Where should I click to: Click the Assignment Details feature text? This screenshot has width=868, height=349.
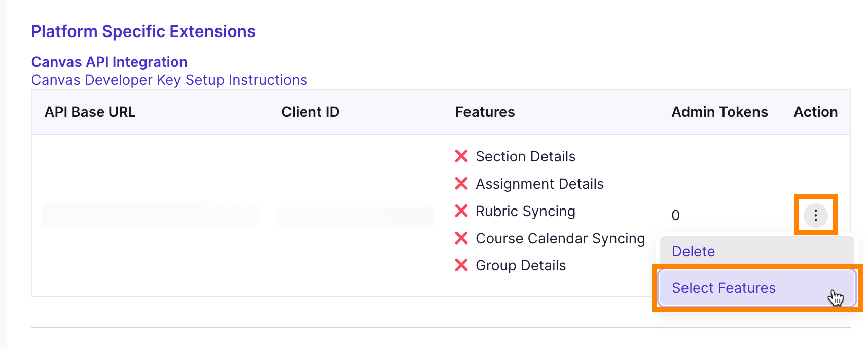[x=539, y=184]
